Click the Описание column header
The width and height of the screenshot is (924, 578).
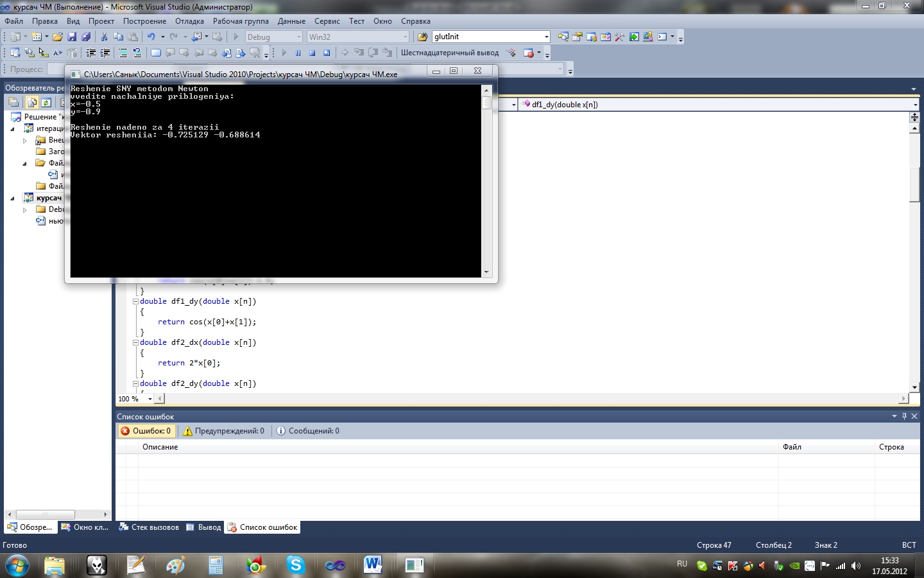pyautogui.click(x=458, y=447)
